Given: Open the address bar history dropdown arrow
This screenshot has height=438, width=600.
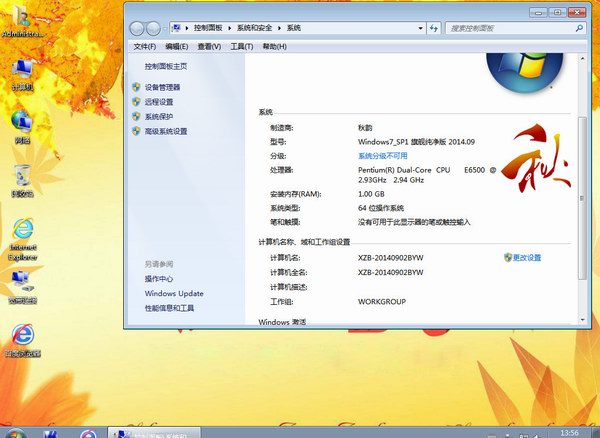Looking at the screenshot, I should (x=420, y=28).
